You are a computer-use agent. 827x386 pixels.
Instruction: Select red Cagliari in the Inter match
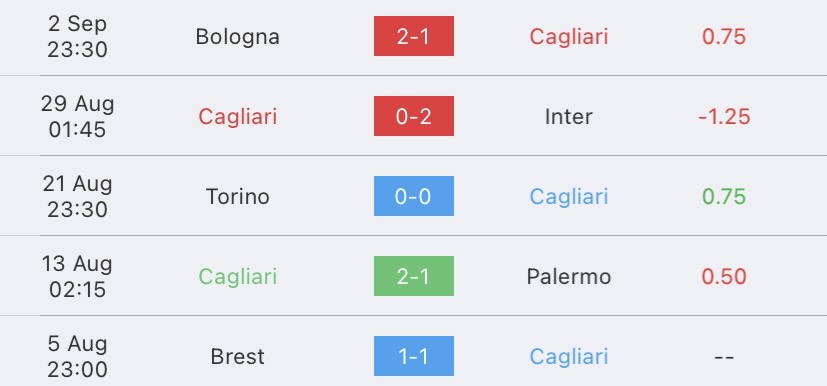click(x=237, y=117)
